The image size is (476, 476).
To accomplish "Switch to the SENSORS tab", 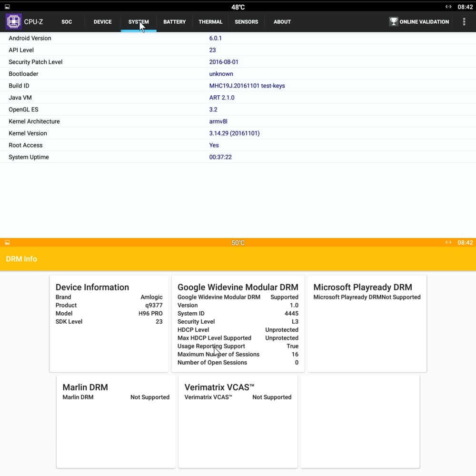I will click(246, 22).
